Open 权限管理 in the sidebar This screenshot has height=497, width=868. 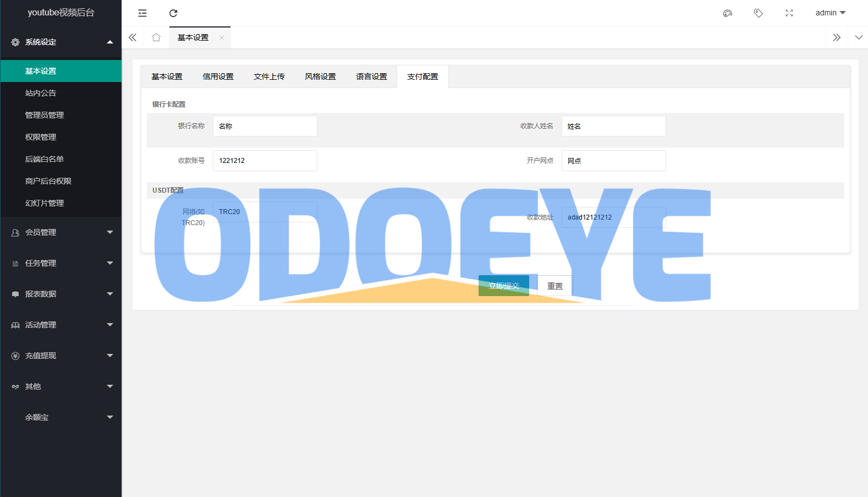click(x=61, y=137)
